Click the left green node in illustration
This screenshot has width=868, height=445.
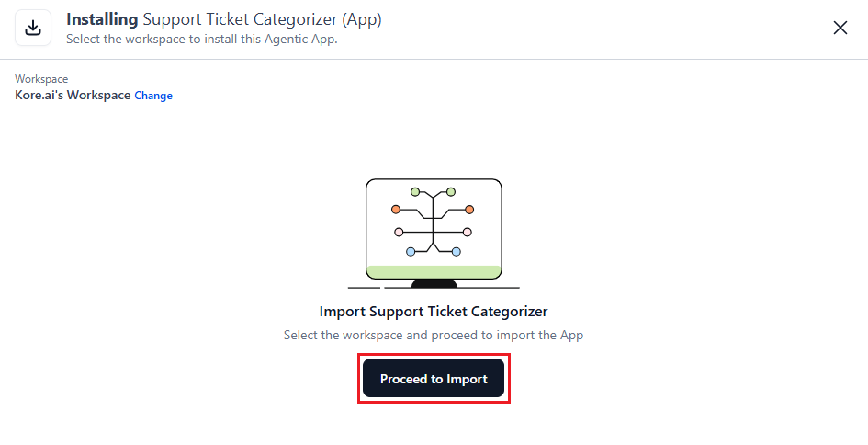click(x=415, y=192)
